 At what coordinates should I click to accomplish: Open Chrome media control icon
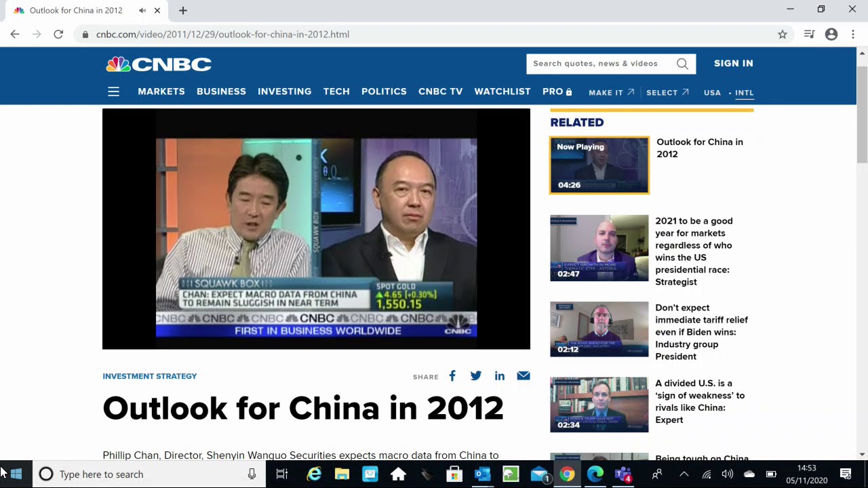click(x=809, y=34)
